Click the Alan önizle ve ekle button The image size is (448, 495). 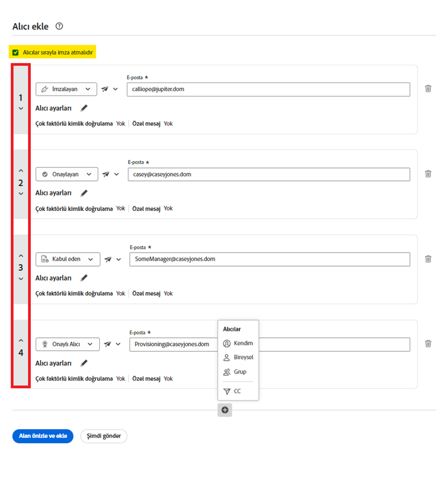[43, 436]
